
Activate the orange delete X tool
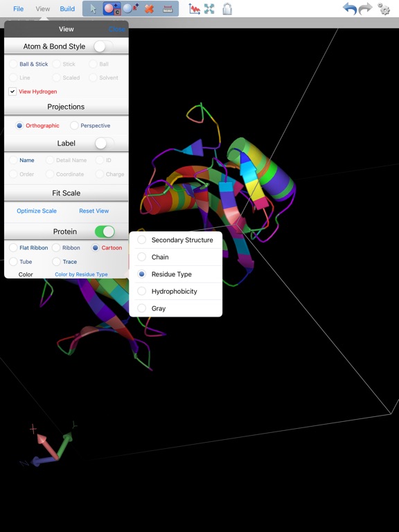(149, 9)
